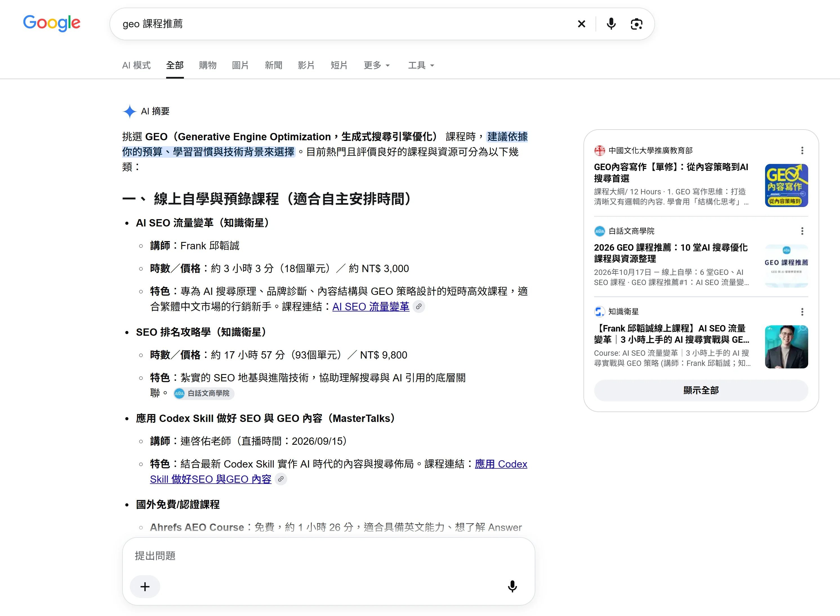840x616 pixels.
Task: Open more options for 白話文商學院 result
Action: (802, 231)
